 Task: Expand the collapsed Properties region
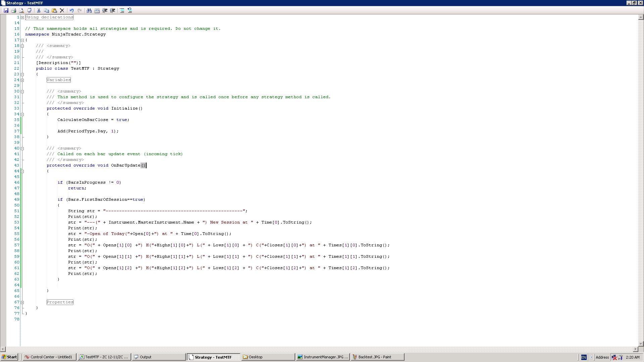[22, 302]
